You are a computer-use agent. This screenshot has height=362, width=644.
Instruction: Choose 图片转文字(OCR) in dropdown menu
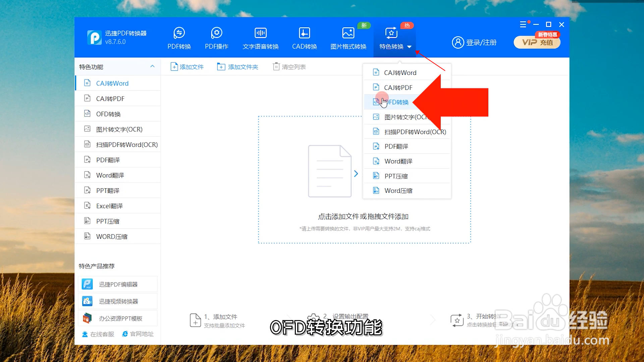point(407,117)
